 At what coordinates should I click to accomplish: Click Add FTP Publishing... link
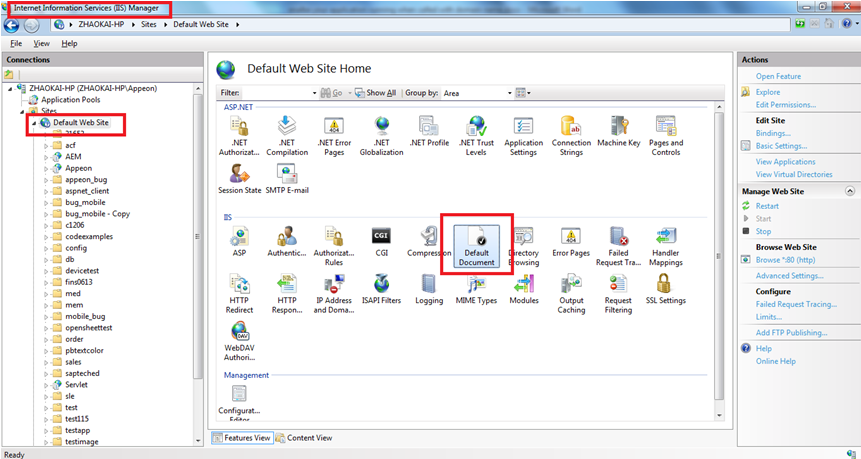[791, 333]
